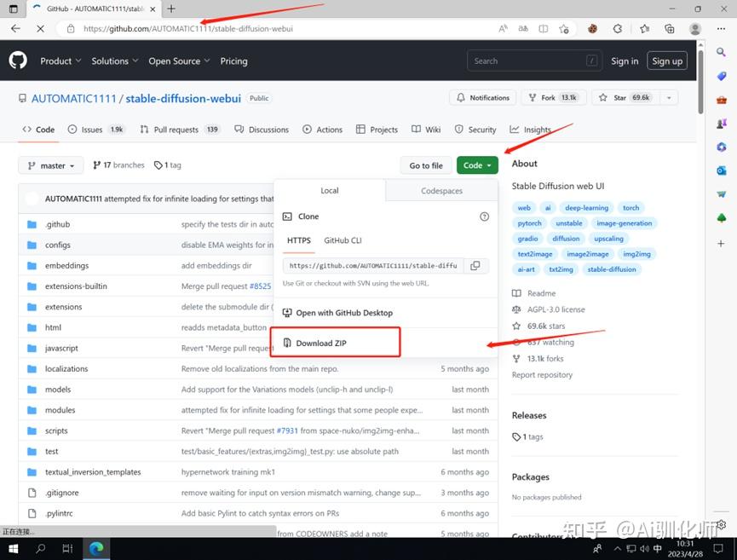Open the Insights tab
737x560 pixels.
coord(531,130)
